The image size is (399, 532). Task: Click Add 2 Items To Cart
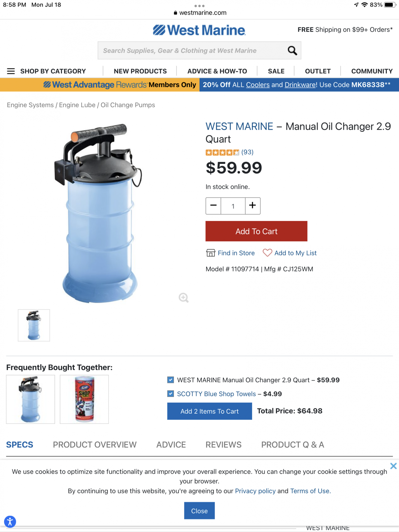210,411
